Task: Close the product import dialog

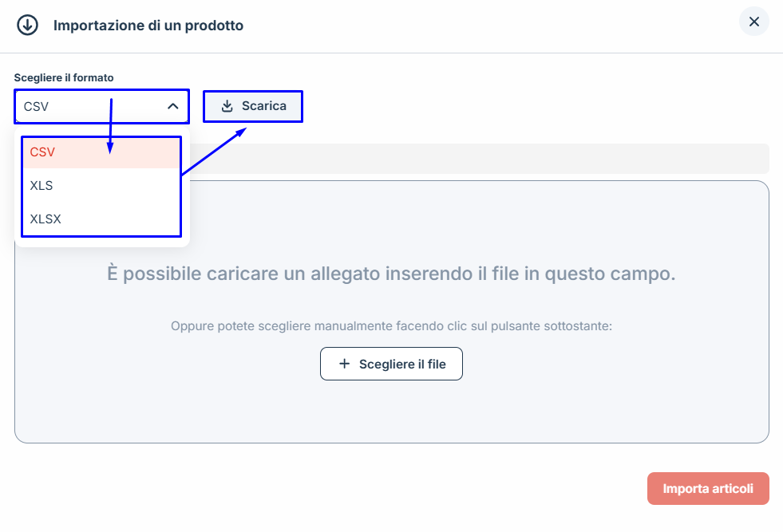Action: point(753,22)
